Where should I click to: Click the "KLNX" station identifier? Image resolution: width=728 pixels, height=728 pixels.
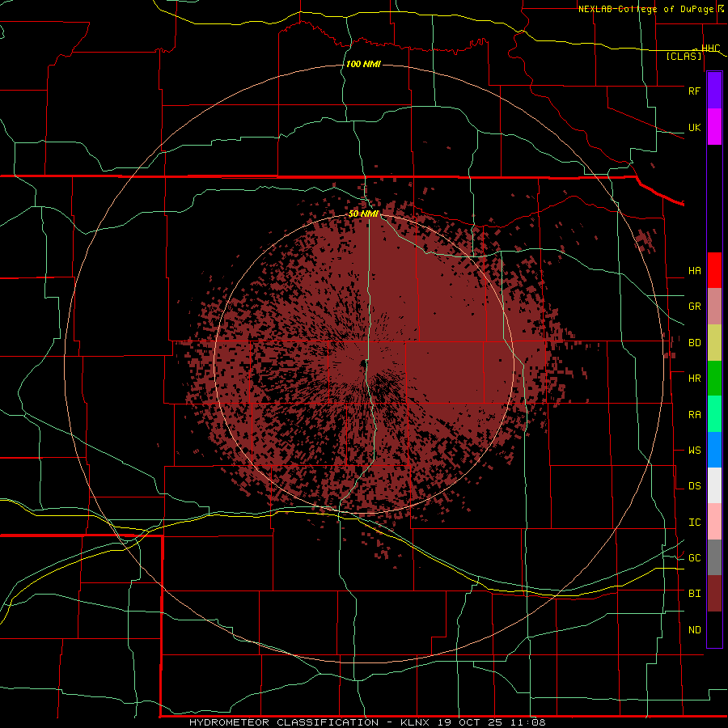coord(415,722)
